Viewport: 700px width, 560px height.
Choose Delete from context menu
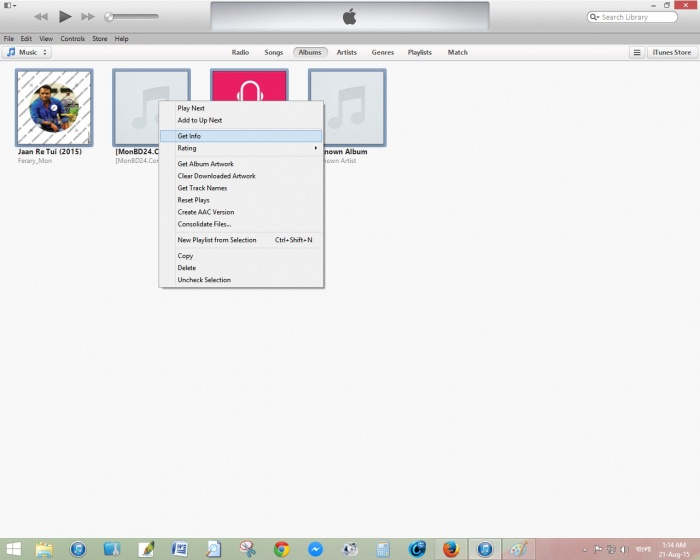click(x=241, y=268)
